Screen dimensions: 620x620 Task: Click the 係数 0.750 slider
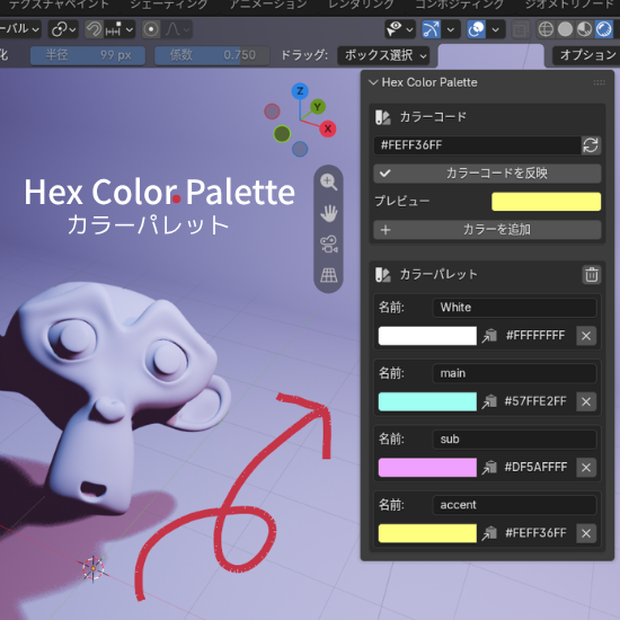click(x=212, y=55)
